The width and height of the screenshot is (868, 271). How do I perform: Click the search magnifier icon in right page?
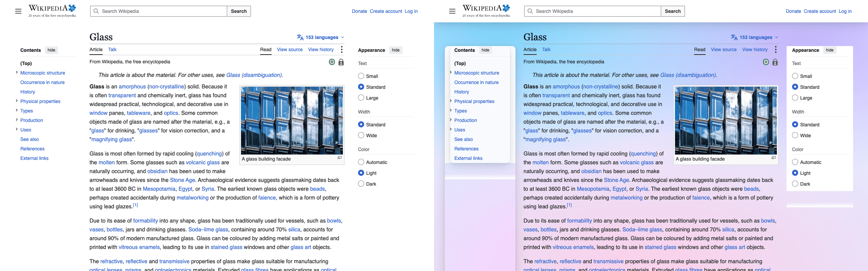(530, 11)
